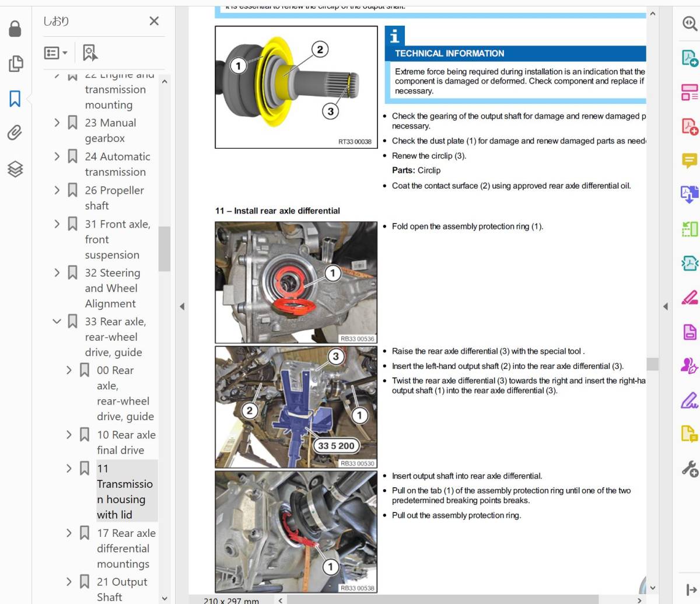Expand 10 Rear axle final drive

[x=69, y=435]
